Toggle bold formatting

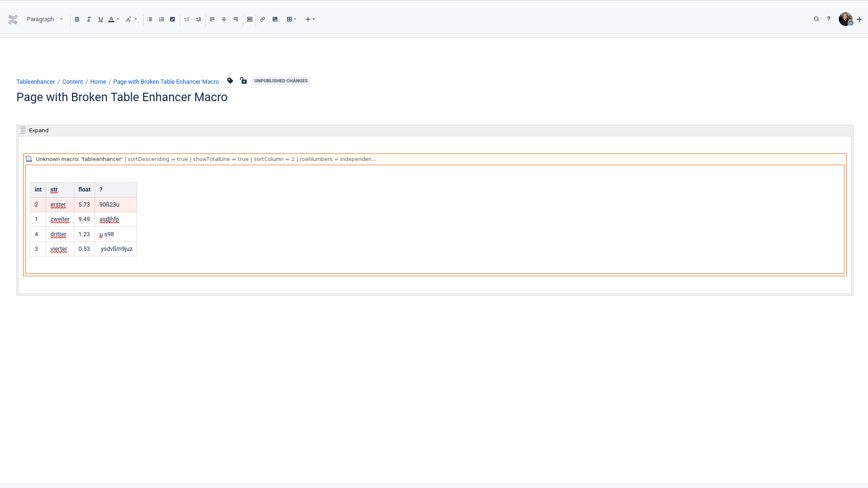tap(77, 19)
